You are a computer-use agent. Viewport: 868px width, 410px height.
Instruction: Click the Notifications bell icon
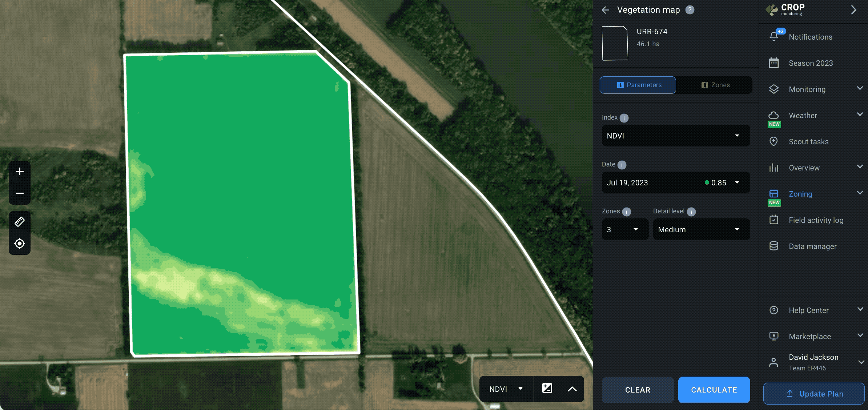click(x=773, y=36)
